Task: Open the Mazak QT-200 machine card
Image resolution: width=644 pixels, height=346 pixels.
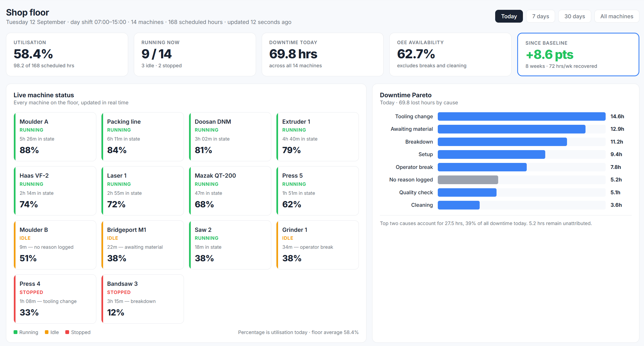Action: pyautogui.click(x=230, y=191)
